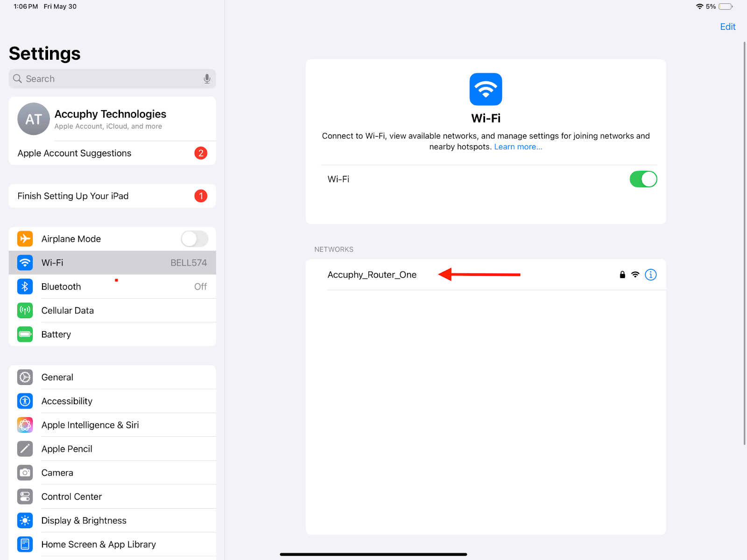Screen dimensions: 747x560
Task: Turn off the Wi-Fi switch
Action: point(643,179)
